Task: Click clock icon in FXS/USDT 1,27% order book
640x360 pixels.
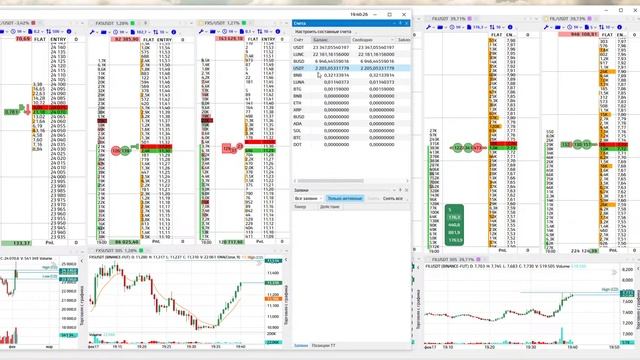Action: pos(224,31)
